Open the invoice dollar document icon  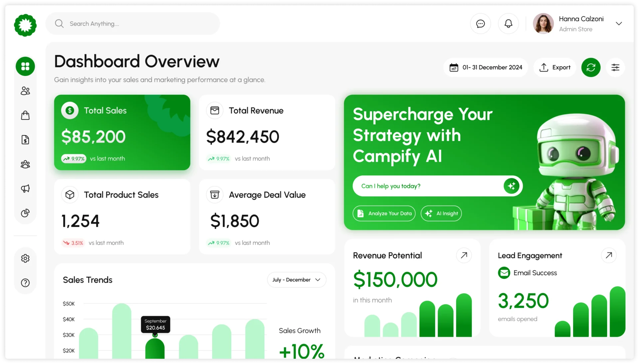[25, 140]
